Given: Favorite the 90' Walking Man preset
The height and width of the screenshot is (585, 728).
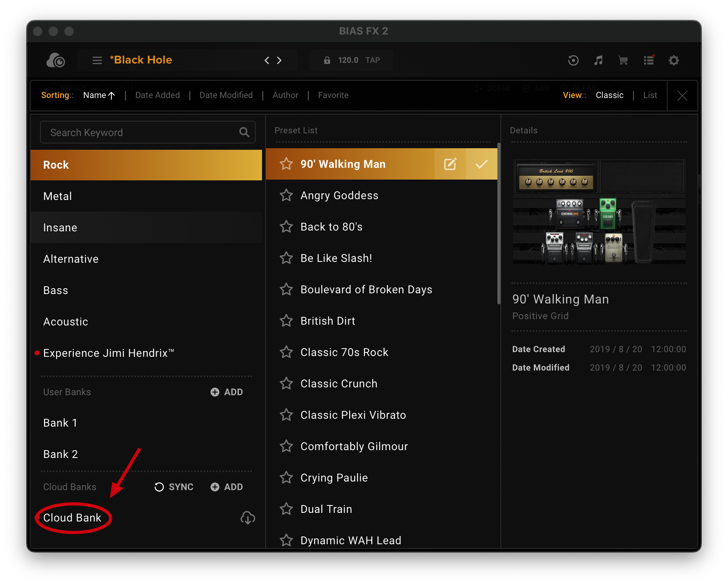Looking at the screenshot, I should [286, 164].
